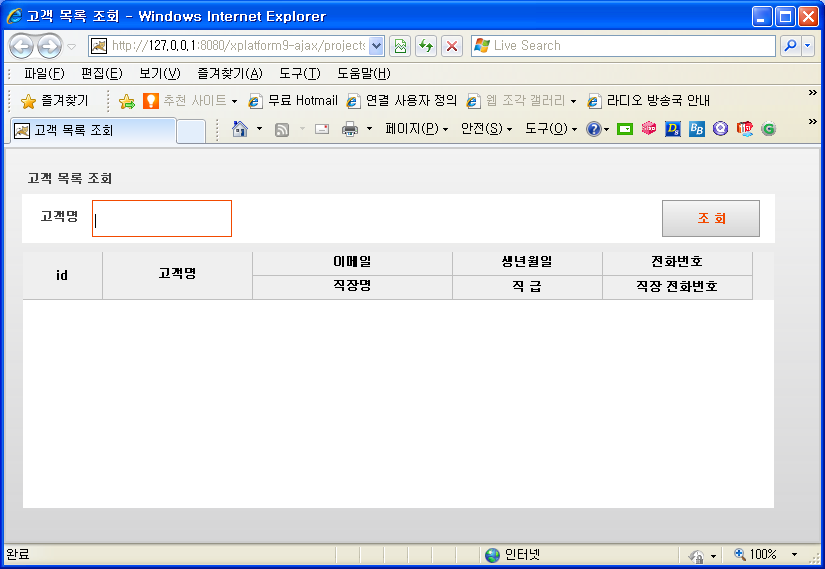Open the 라디오 방송국 안내 link
This screenshot has width=825, height=569.
point(649,101)
